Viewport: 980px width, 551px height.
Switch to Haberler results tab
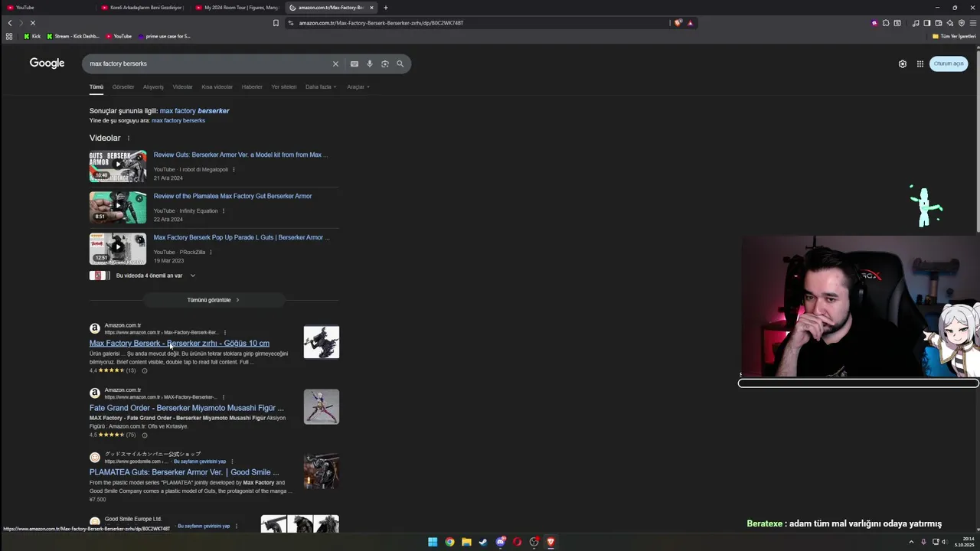(x=252, y=86)
